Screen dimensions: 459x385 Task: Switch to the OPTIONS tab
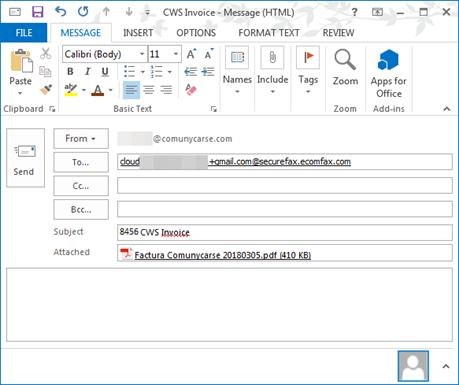196,33
